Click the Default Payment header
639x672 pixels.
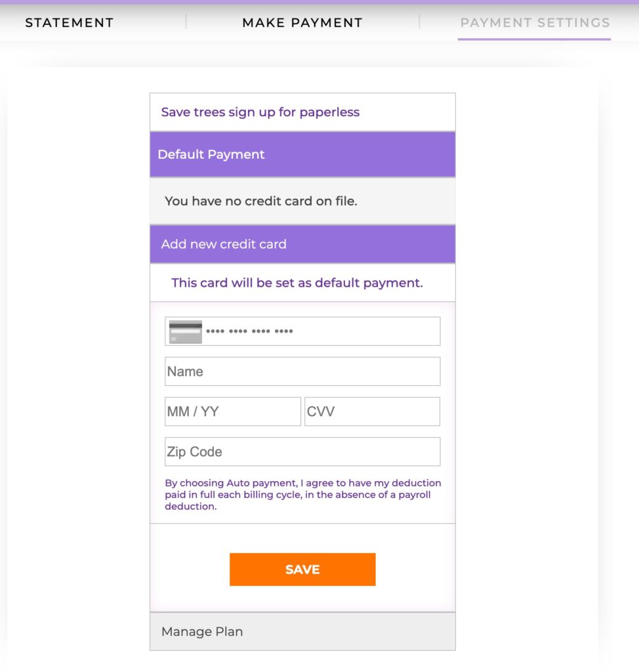coord(211,154)
